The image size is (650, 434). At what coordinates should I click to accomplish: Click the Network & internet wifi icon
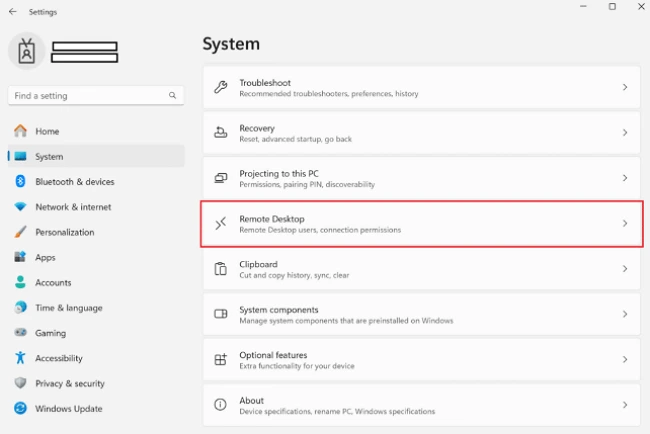tap(20, 207)
